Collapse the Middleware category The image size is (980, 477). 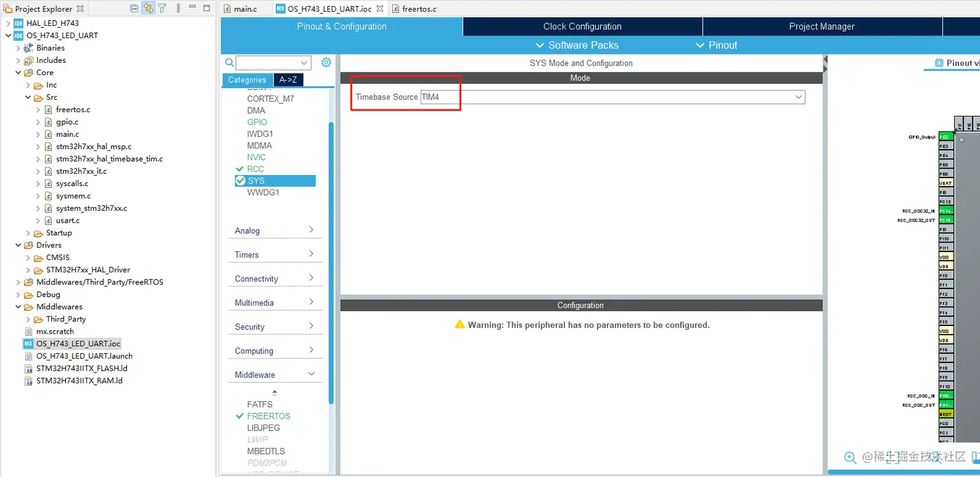(275, 375)
